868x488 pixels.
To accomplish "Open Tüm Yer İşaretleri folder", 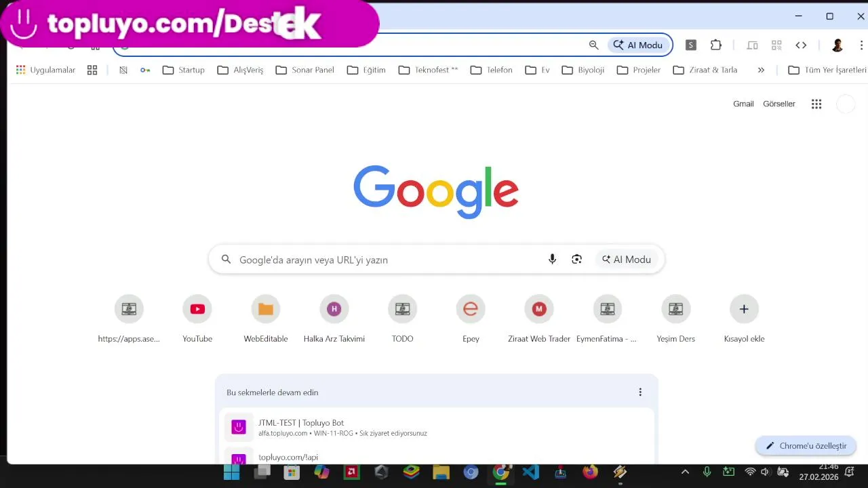I will pyautogui.click(x=827, y=70).
